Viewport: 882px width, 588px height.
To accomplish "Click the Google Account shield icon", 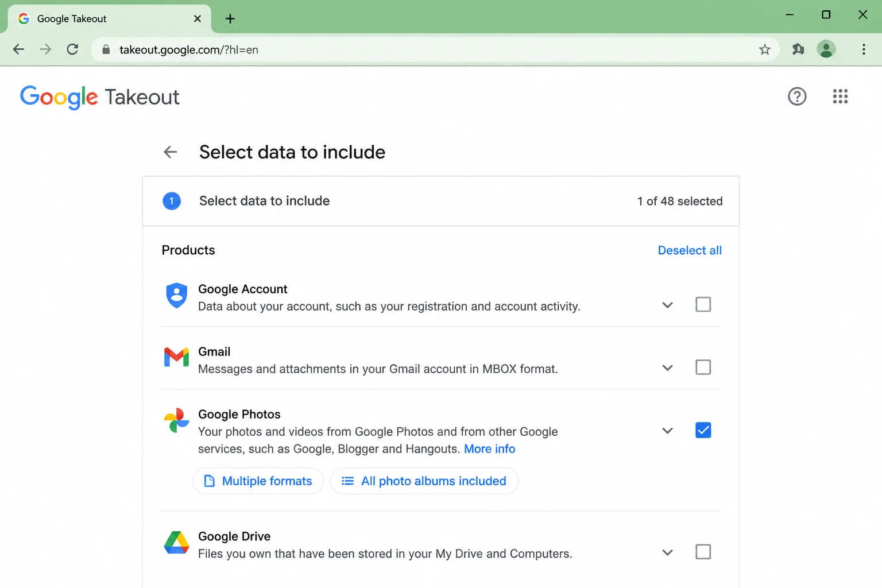I will (x=176, y=296).
